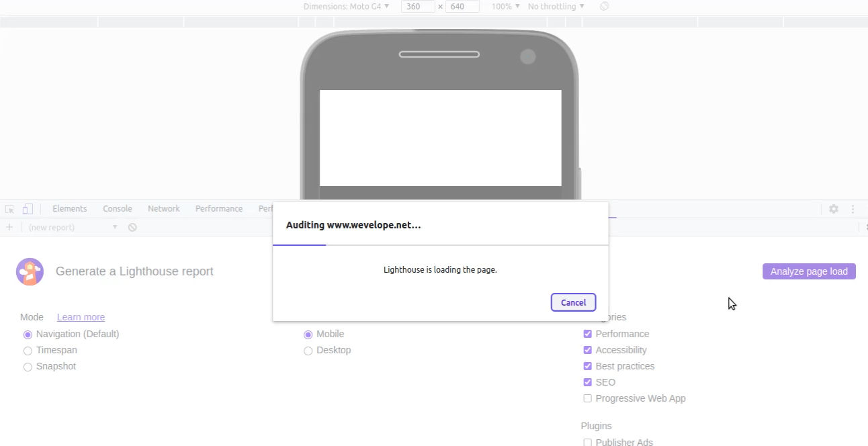The height and width of the screenshot is (446, 868).
Task: Click the rotate screen icon
Action: click(604, 6)
